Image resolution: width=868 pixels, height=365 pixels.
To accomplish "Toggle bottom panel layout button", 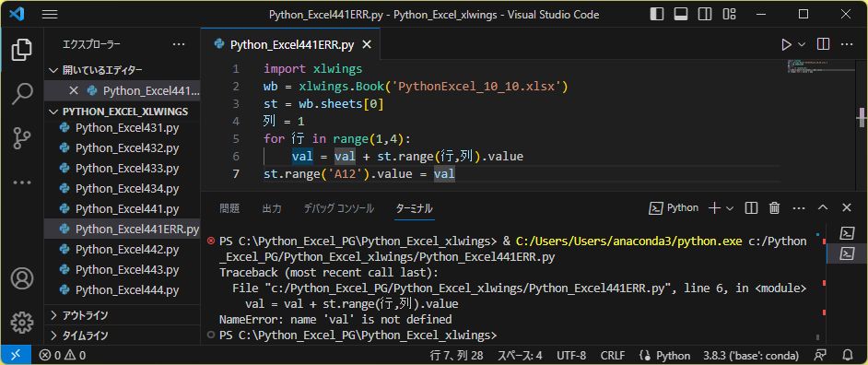I will coord(681,15).
